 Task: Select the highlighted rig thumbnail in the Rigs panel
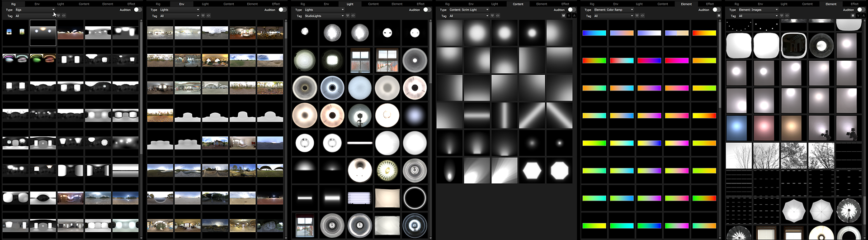(43, 33)
